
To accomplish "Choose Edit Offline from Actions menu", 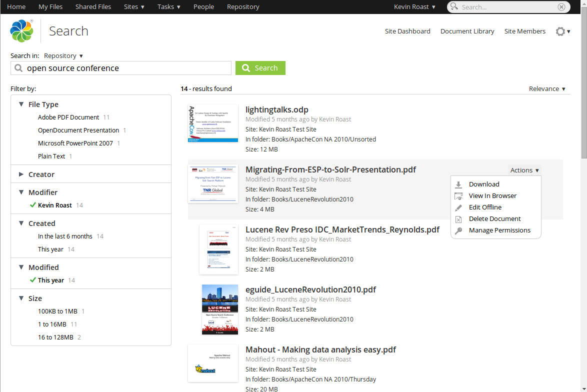I will pos(485,207).
